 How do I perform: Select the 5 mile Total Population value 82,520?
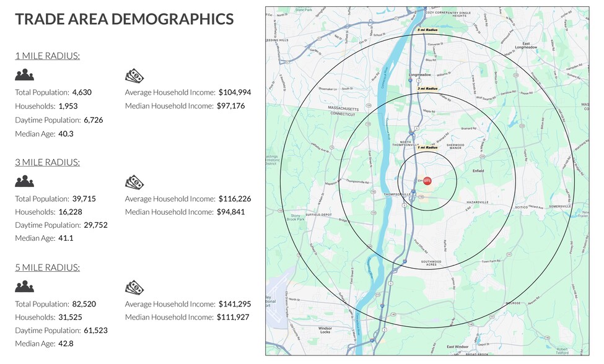[84, 304]
